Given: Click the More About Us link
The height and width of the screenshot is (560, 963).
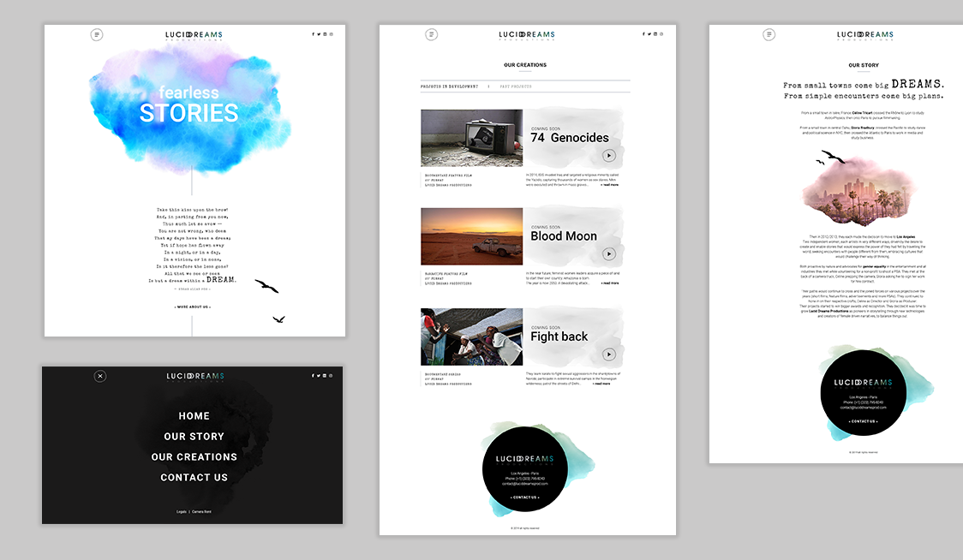Looking at the screenshot, I should coord(193,306).
